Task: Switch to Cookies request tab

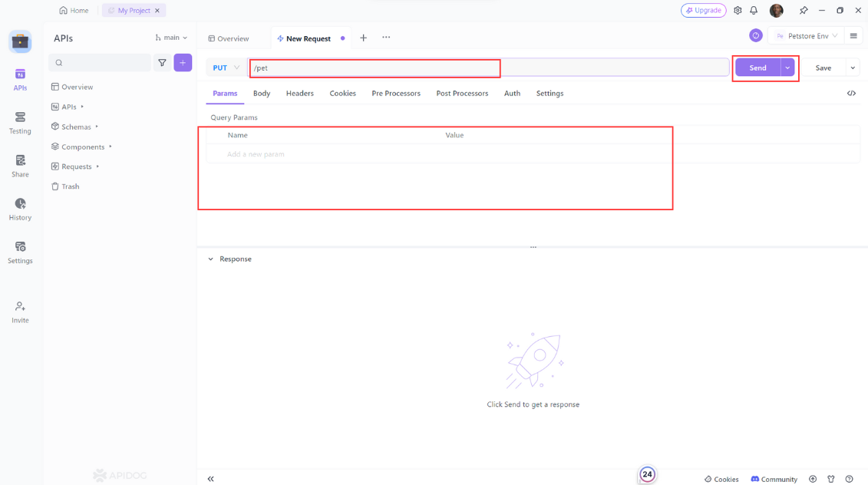Action: tap(342, 93)
